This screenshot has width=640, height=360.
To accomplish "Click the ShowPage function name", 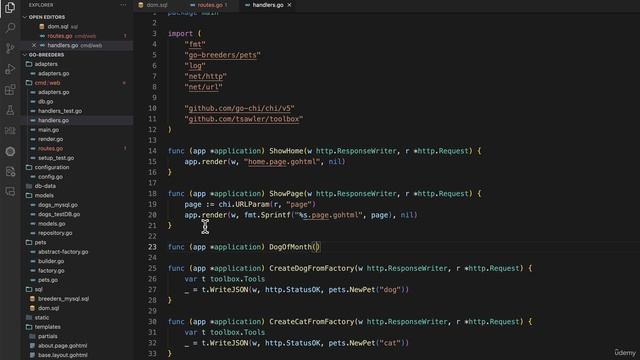I will click(286, 193).
